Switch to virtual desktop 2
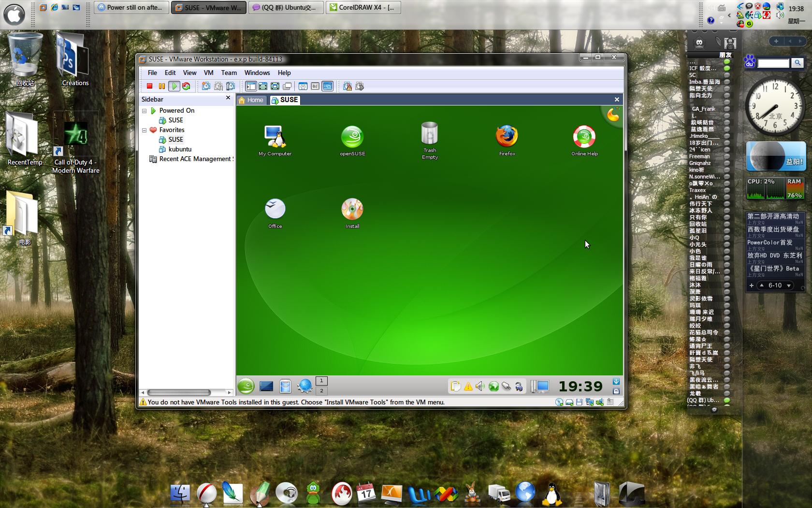The height and width of the screenshot is (508, 812). tap(321, 390)
